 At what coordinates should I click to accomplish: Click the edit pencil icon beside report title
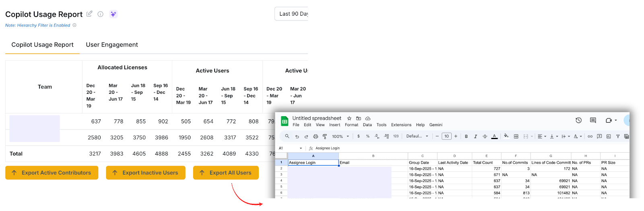click(89, 14)
